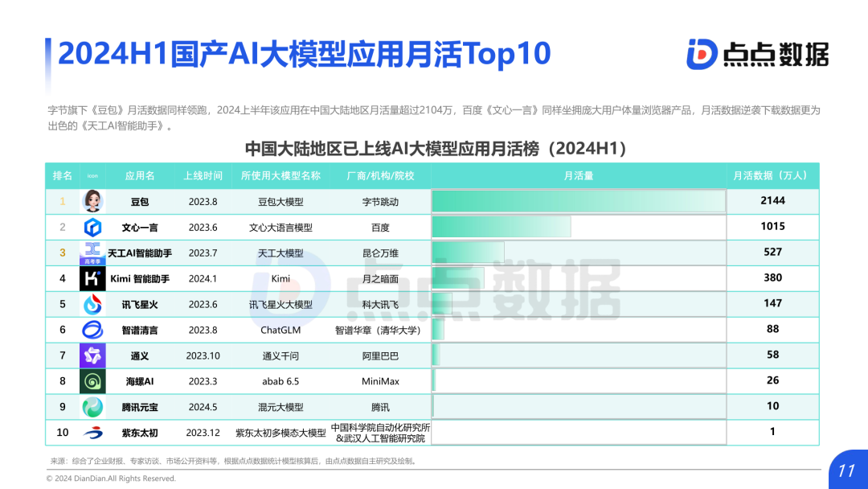
Task: Click the app name 天工AI智能助手
Action: (140, 253)
